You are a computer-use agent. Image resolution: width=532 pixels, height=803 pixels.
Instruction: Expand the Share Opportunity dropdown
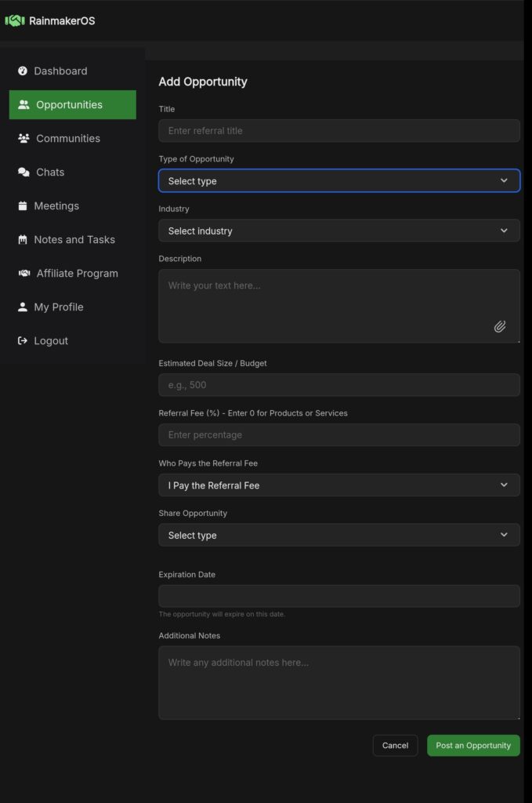(x=338, y=535)
